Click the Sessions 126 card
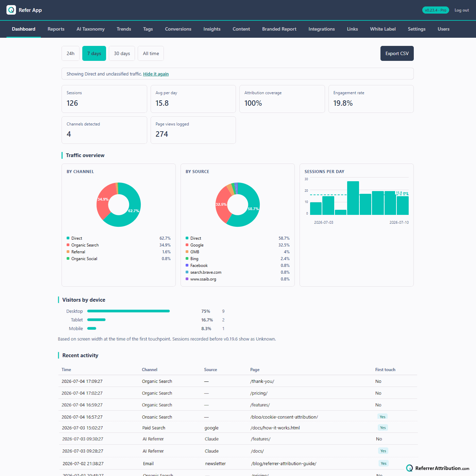This screenshot has height=476, width=476. (104, 99)
